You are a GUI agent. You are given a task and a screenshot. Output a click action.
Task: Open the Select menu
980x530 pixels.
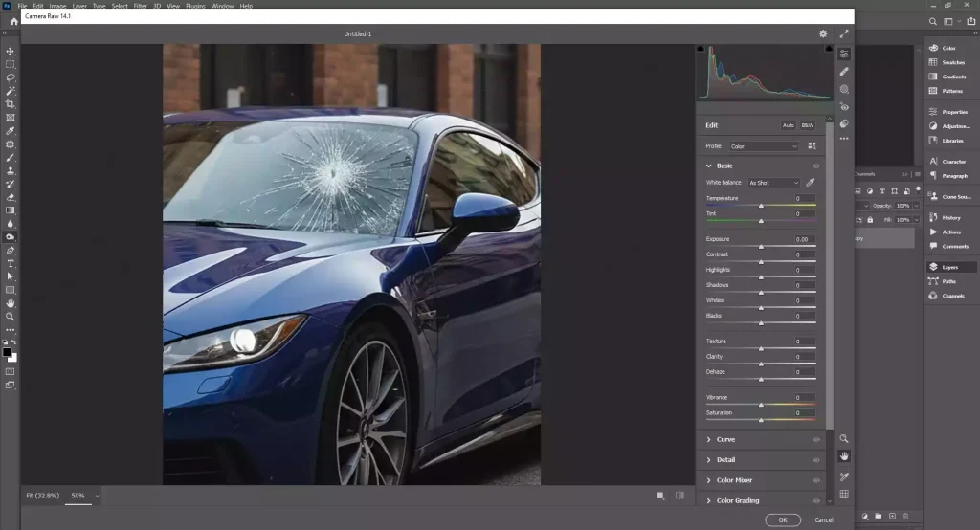point(120,6)
